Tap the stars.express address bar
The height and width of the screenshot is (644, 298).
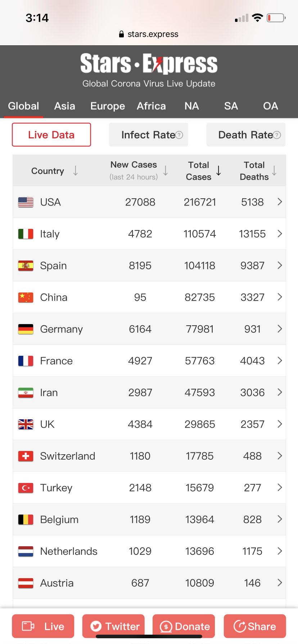pyautogui.click(x=149, y=34)
